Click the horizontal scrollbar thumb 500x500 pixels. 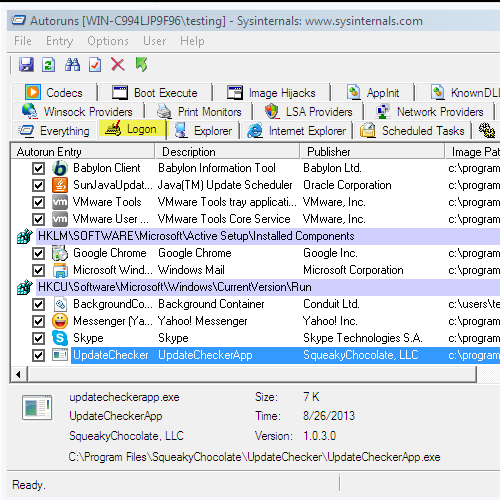[252, 374]
